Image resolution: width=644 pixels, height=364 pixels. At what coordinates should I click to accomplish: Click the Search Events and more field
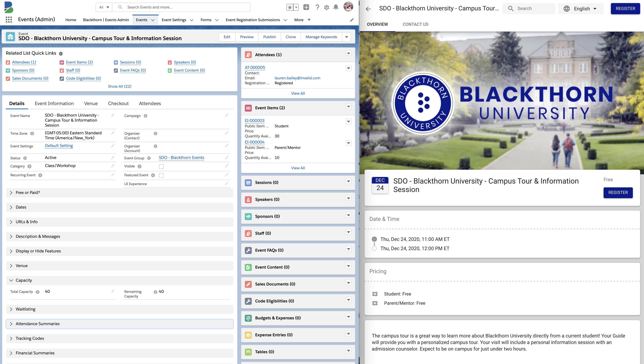click(181, 7)
